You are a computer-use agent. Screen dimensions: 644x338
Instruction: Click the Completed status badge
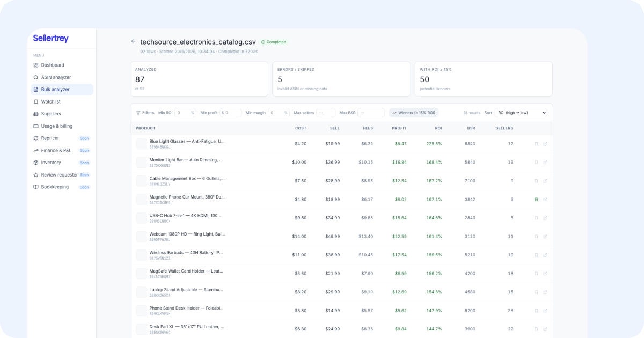pyautogui.click(x=274, y=42)
